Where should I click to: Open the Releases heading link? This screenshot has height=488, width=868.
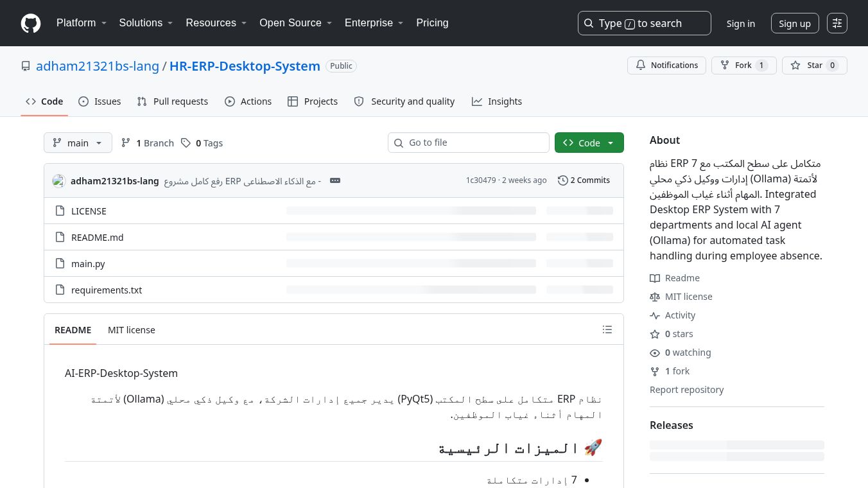672,425
